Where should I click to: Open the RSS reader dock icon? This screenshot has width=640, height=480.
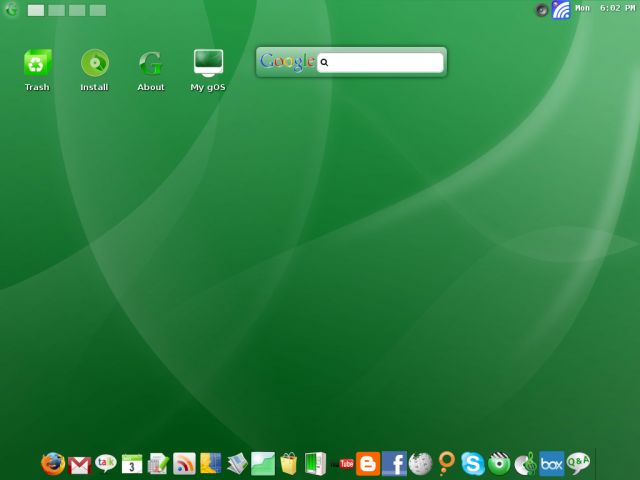pyautogui.click(x=184, y=464)
